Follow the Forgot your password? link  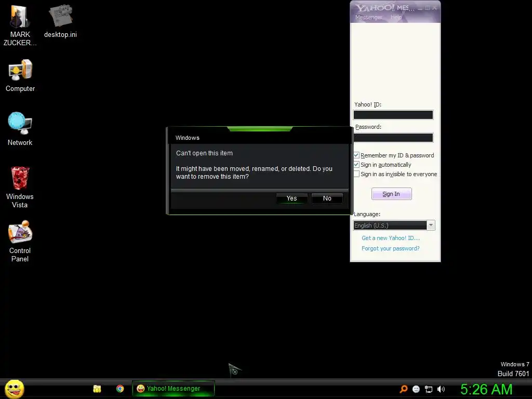click(x=391, y=248)
